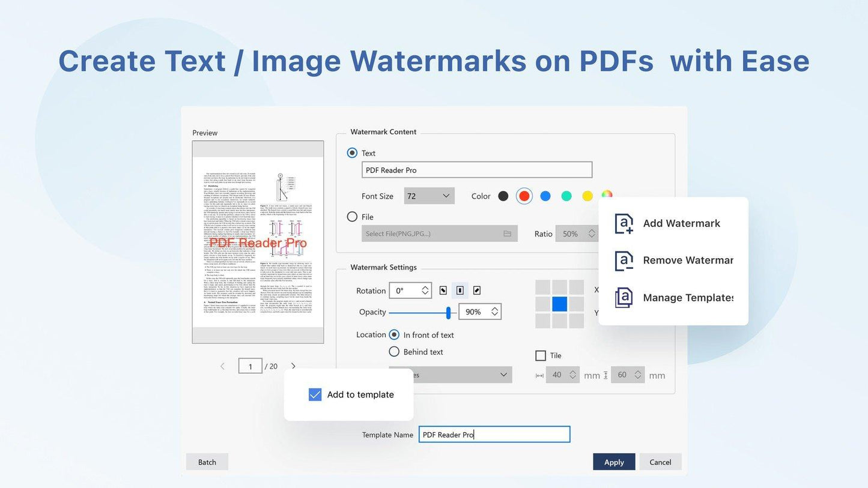Screen dimensions: 868x488
Task: Click the Batch button
Action: [207, 462]
